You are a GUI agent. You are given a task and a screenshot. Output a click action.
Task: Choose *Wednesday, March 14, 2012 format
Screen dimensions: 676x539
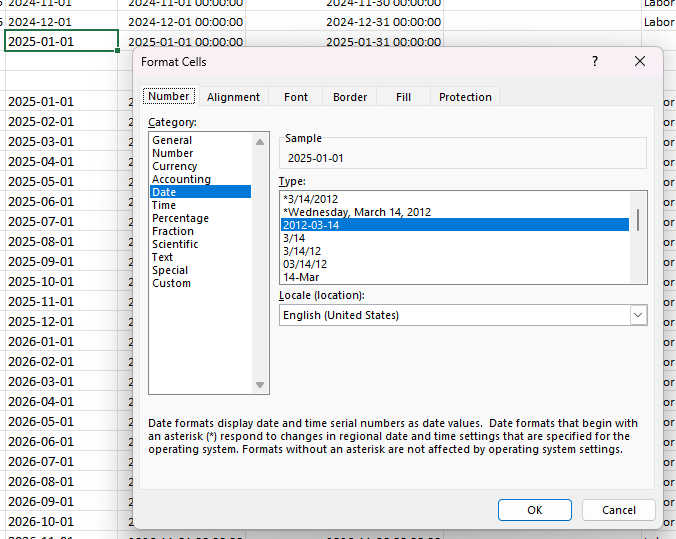(357, 212)
